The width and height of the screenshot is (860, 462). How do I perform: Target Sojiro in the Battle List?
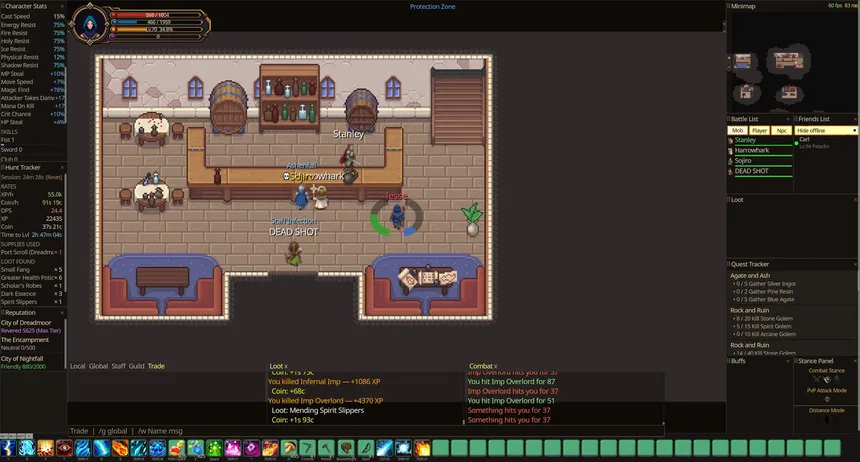pos(760,161)
